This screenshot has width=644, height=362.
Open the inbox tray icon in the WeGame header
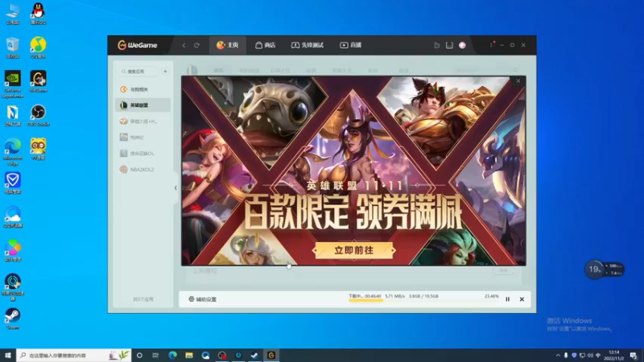pyautogui.click(x=449, y=45)
